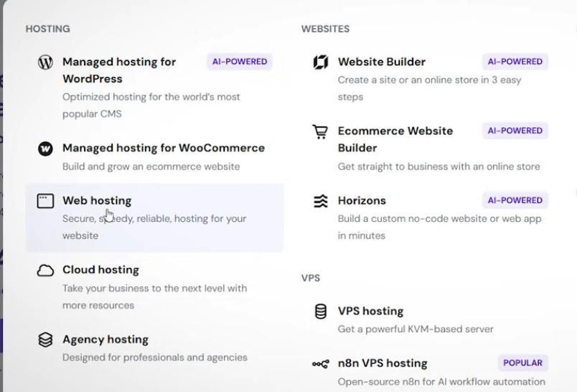
Task: Click text "Build and grow an ecommerce website"
Action: [151, 167]
